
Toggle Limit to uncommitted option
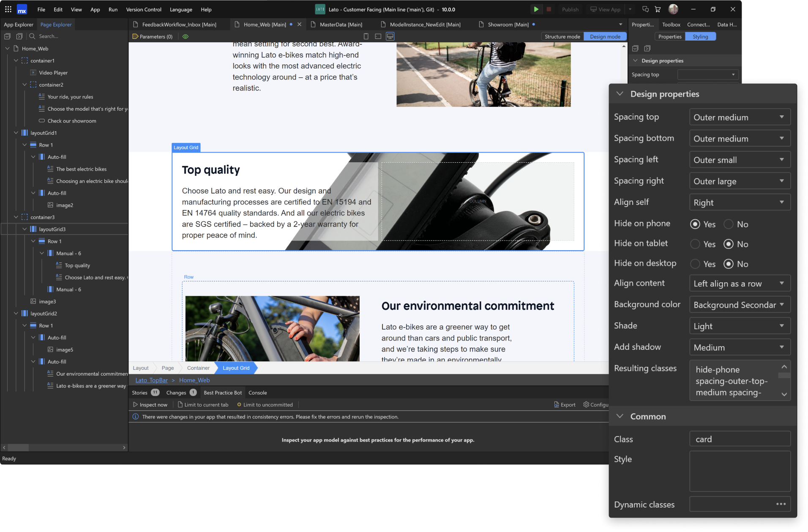265,404
